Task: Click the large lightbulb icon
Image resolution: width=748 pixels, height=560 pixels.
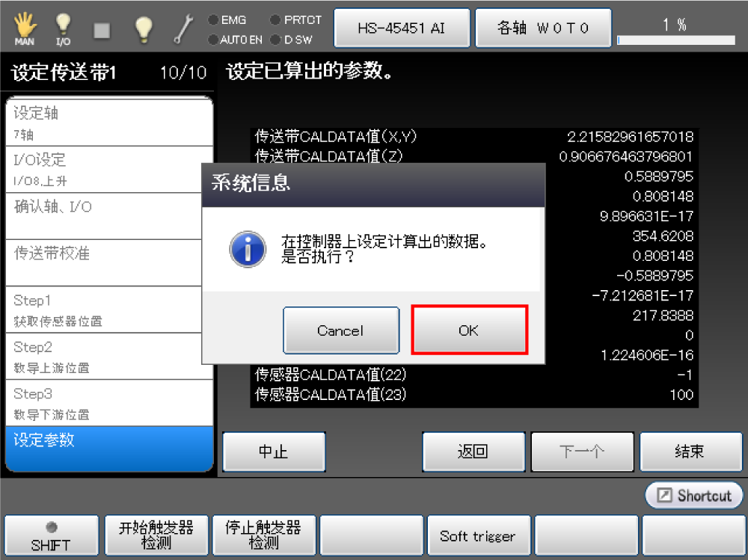Action: 143,30
